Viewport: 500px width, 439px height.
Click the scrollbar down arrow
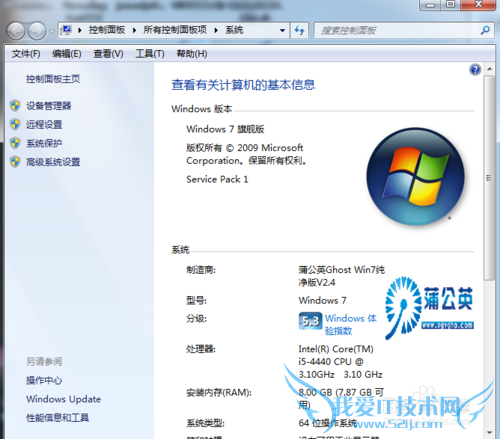point(489,432)
